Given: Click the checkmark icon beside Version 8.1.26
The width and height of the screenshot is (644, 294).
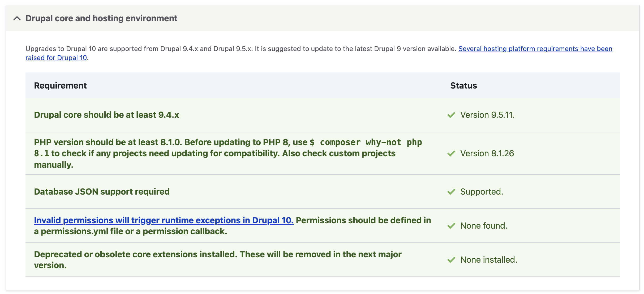Looking at the screenshot, I should 451,154.
